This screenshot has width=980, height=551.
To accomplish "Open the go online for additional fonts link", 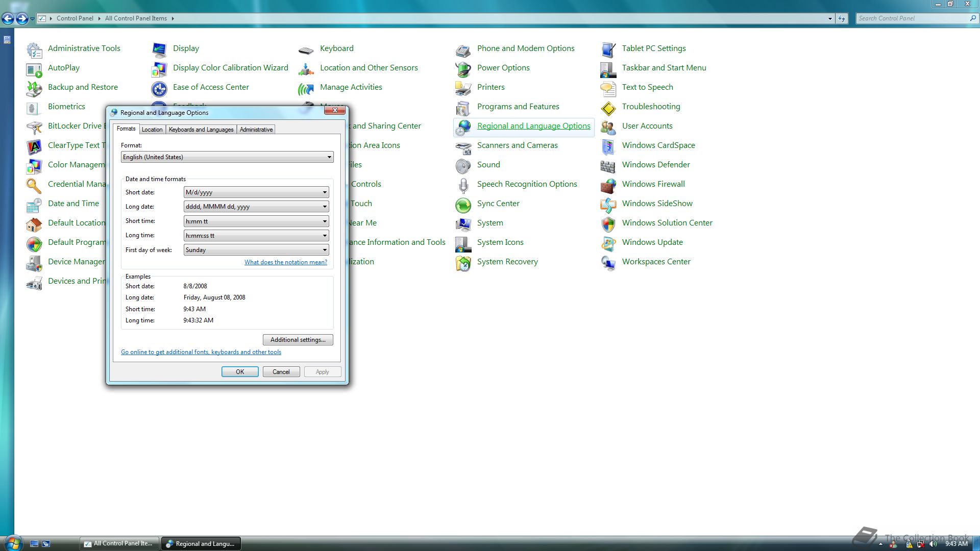I will coord(201,352).
